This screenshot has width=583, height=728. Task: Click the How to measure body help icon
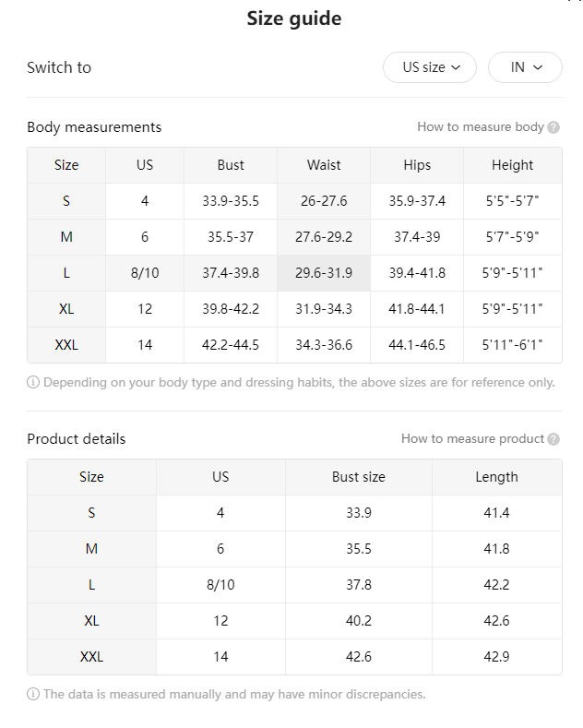coord(553,127)
